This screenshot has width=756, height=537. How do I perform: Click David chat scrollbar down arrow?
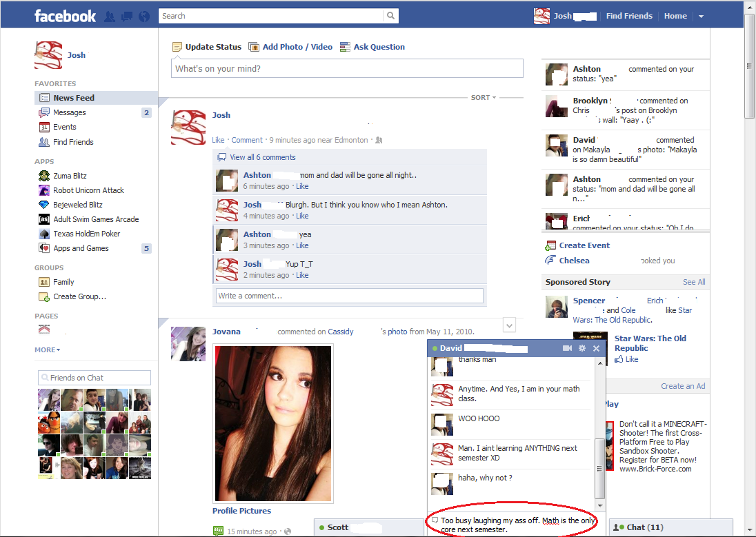(600, 506)
